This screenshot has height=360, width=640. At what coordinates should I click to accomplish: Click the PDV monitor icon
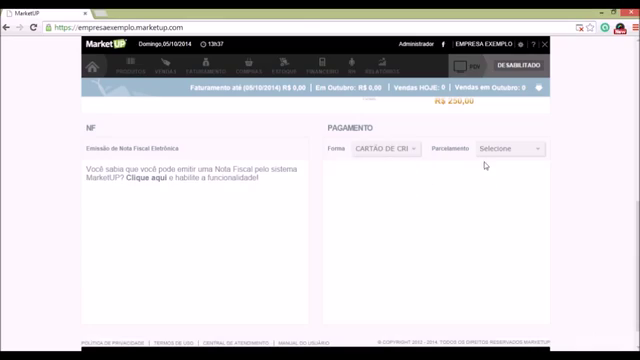(460, 66)
